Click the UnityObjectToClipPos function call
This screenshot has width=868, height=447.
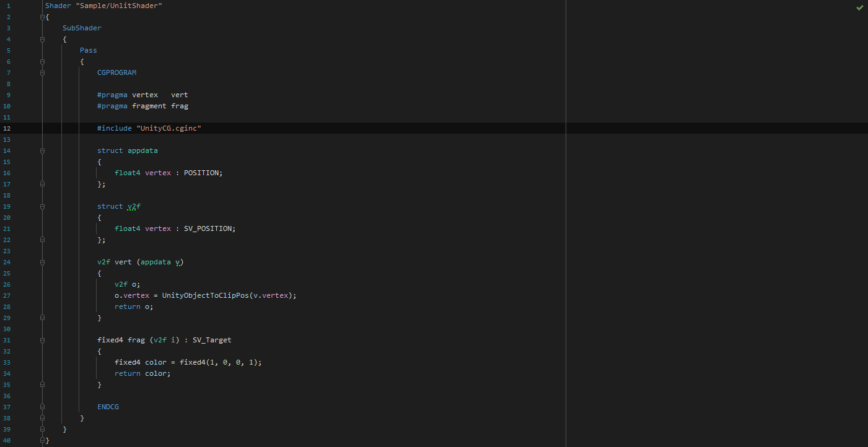[206, 295]
